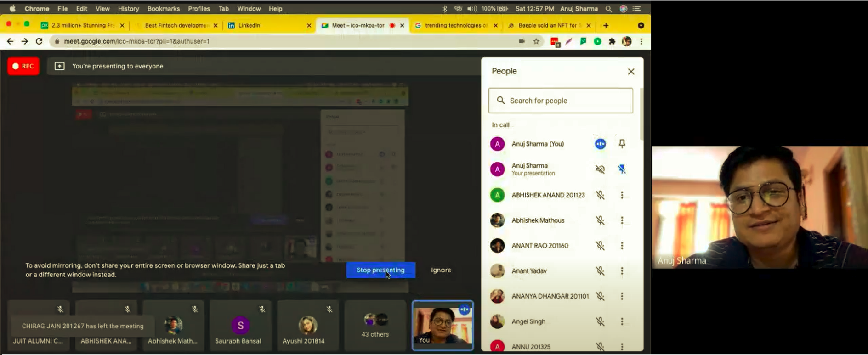The image size is (868, 355).
Task: Click Ignore on mirroring warning
Action: pyautogui.click(x=441, y=270)
